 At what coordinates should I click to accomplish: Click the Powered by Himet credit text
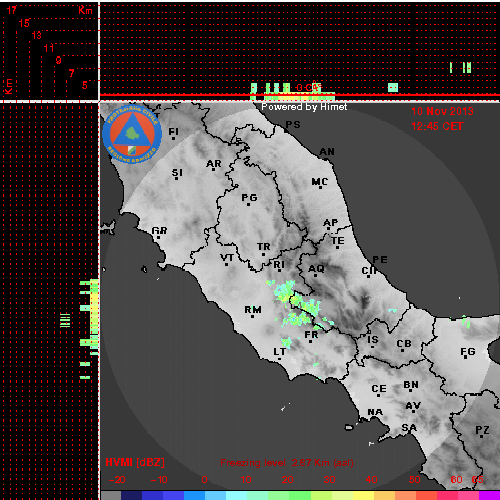pyautogui.click(x=304, y=107)
